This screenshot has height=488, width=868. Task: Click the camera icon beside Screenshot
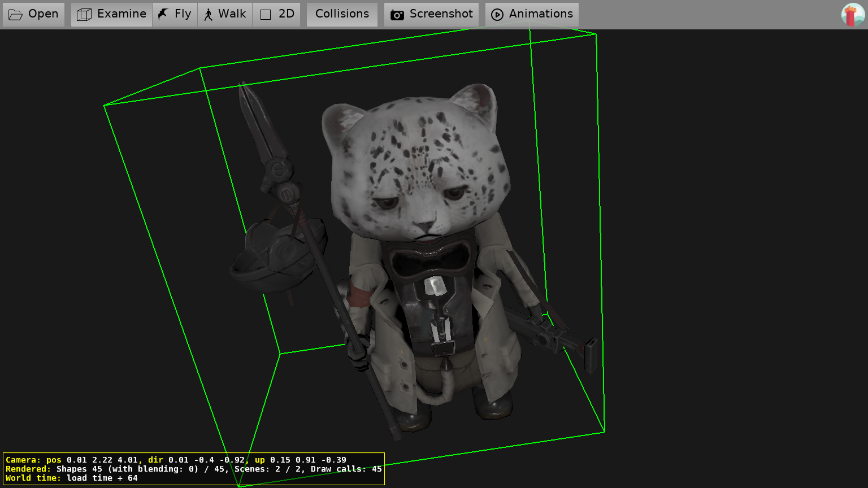coord(397,15)
